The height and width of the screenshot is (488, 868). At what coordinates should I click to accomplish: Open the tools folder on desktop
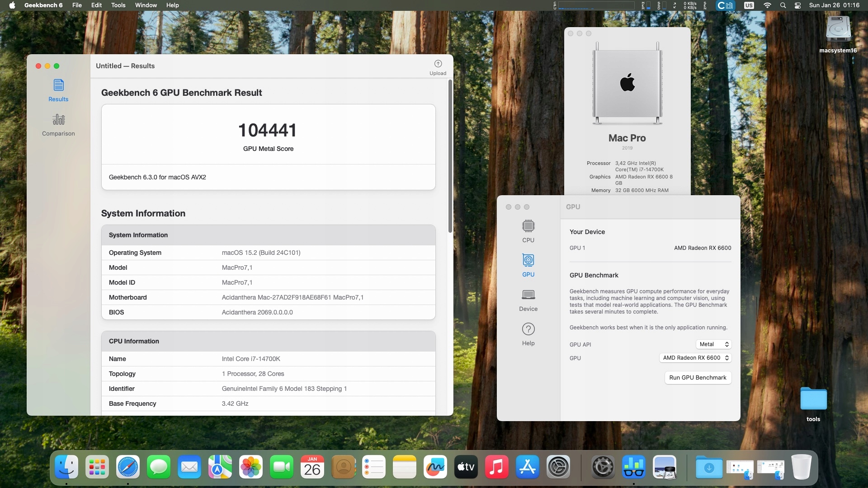pyautogui.click(x=813, y=399)
